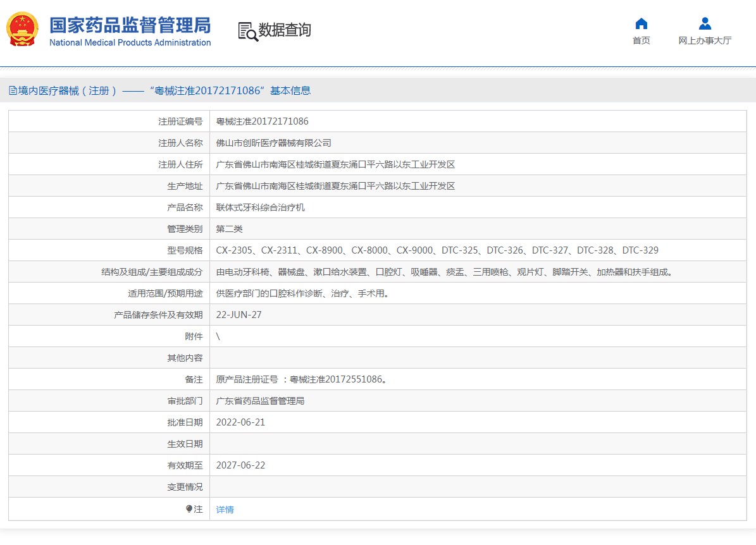Click the lightbulb icon beside 注
756x545 pixels.
189,509
